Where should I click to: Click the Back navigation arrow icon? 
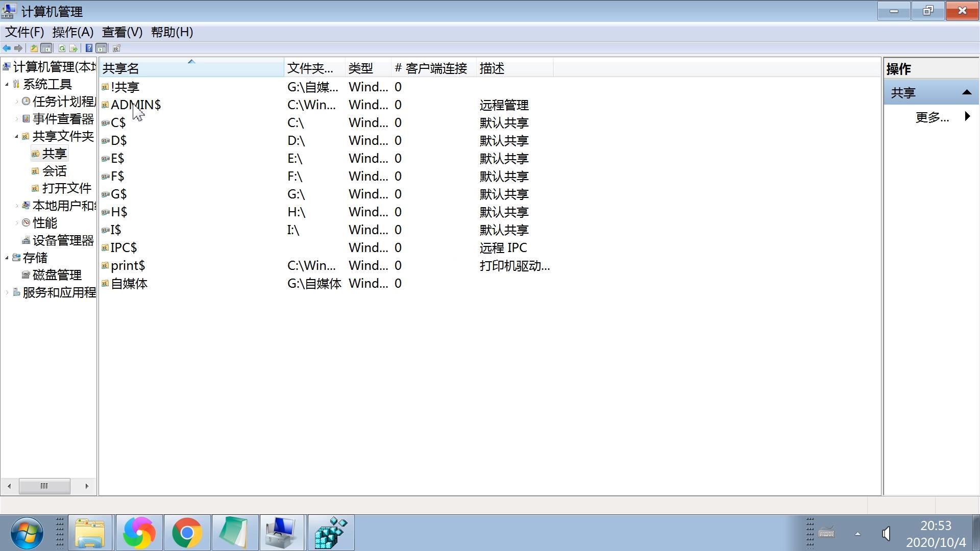click(7, 48)
